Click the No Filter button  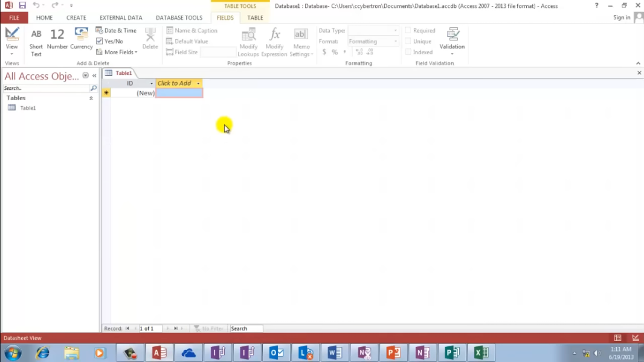208,328
